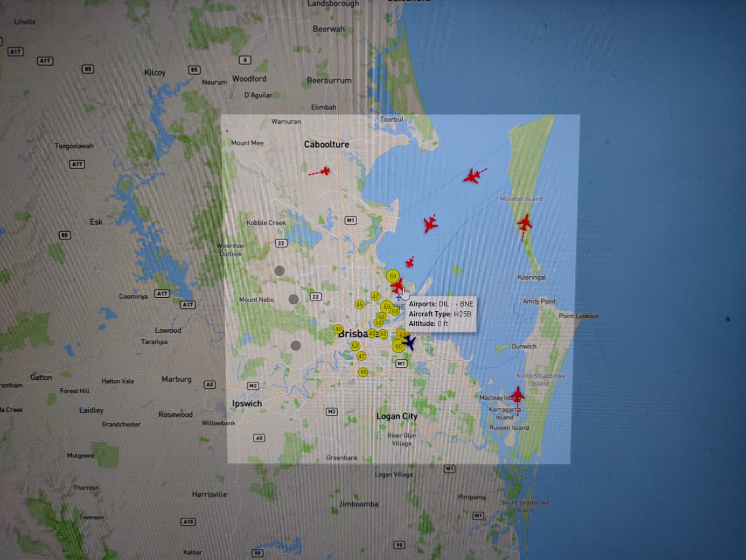This screenshot has width=746, height=560.
Task: Select the red aircraft southwest of Caboolture
Action: tap(325, 171)
